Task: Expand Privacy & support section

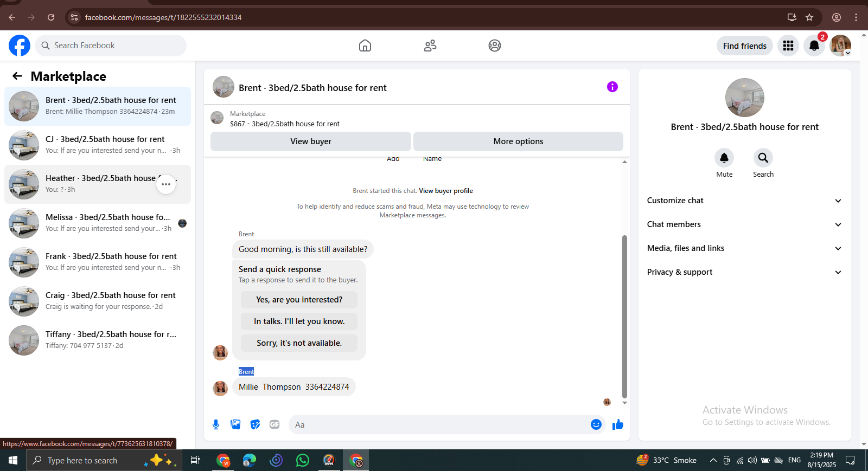Action: click(744, 272)
